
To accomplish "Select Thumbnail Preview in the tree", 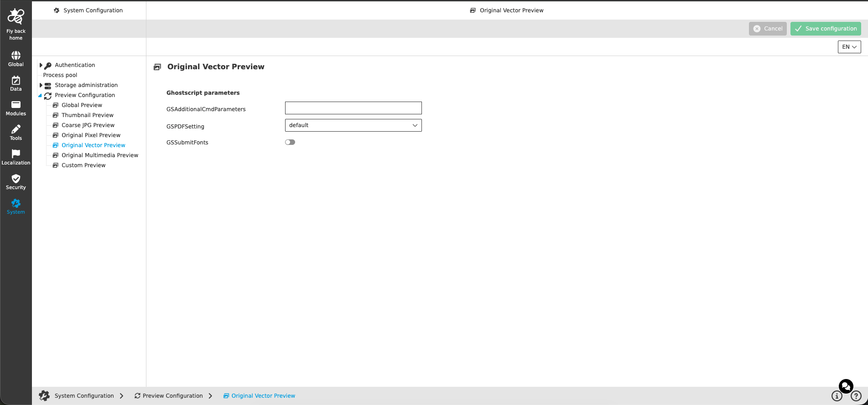I will pyautogui.click(x=88, y=115).
